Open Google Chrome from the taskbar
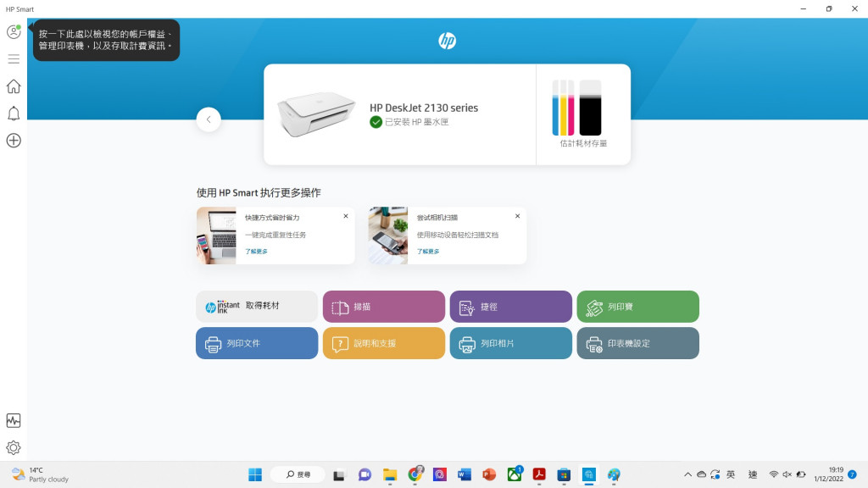The image size is (868, 488). [x=415, y=474]
